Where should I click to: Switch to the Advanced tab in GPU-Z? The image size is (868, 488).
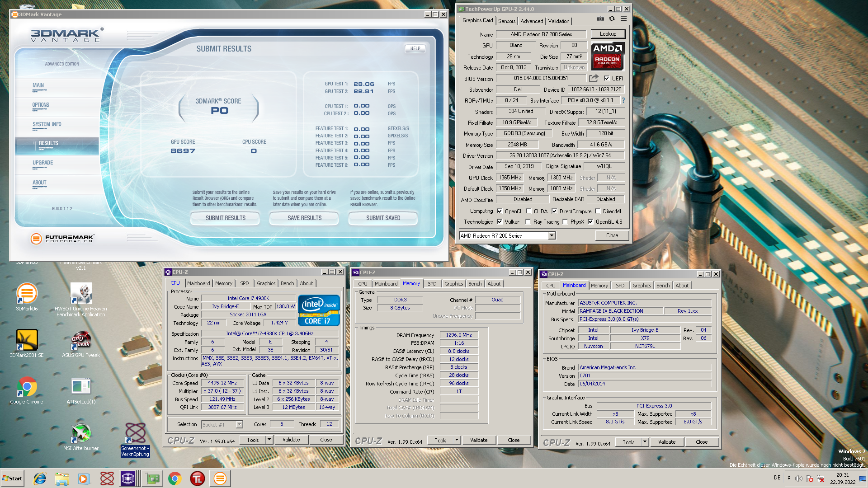tap(532, 21)
